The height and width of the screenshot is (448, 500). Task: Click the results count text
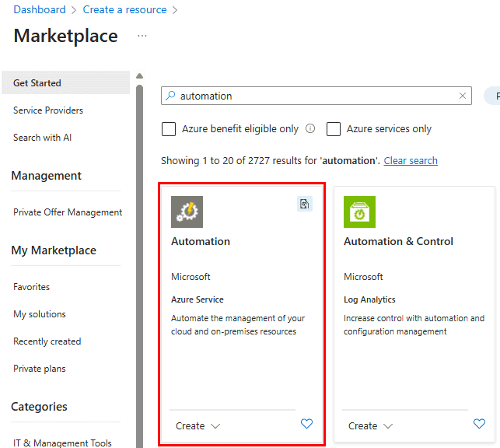(x=271, y=160)
